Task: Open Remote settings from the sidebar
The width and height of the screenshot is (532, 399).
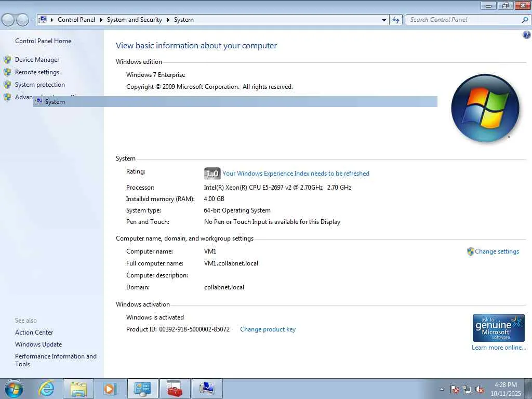Action: (37, 72)
